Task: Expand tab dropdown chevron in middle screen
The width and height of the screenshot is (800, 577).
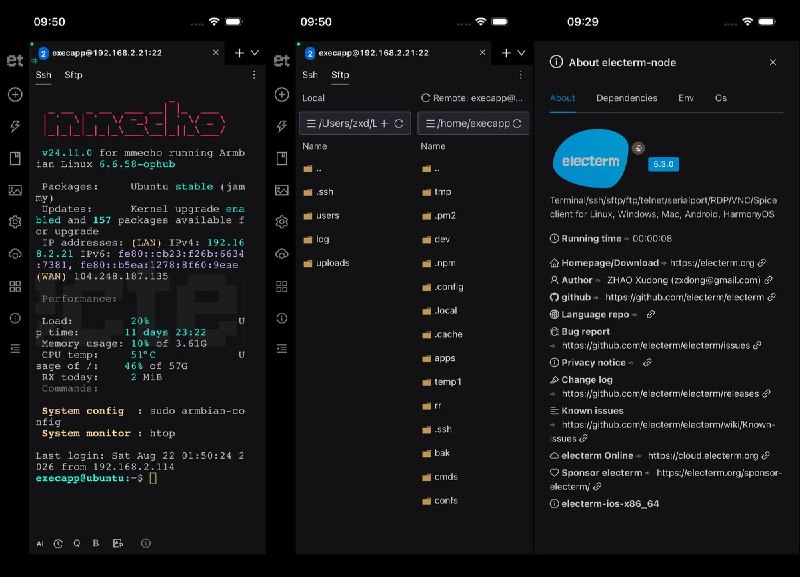Action: click(x=521, y=53)
